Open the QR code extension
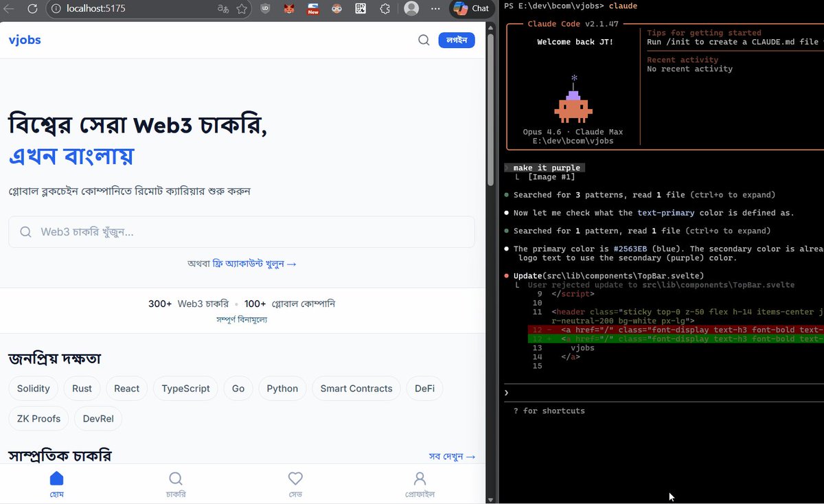The image size is (824, 504). pyautogui.click(x=360, y=9)
